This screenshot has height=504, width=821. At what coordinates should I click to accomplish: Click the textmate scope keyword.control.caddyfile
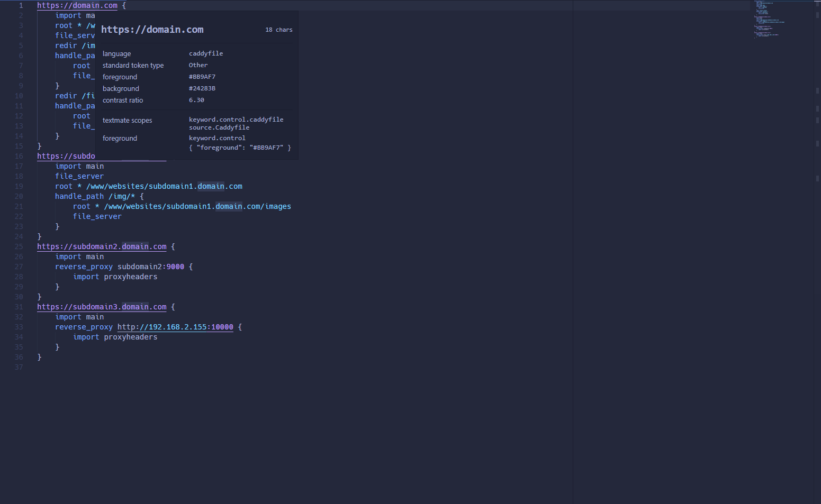coord(236,119)
